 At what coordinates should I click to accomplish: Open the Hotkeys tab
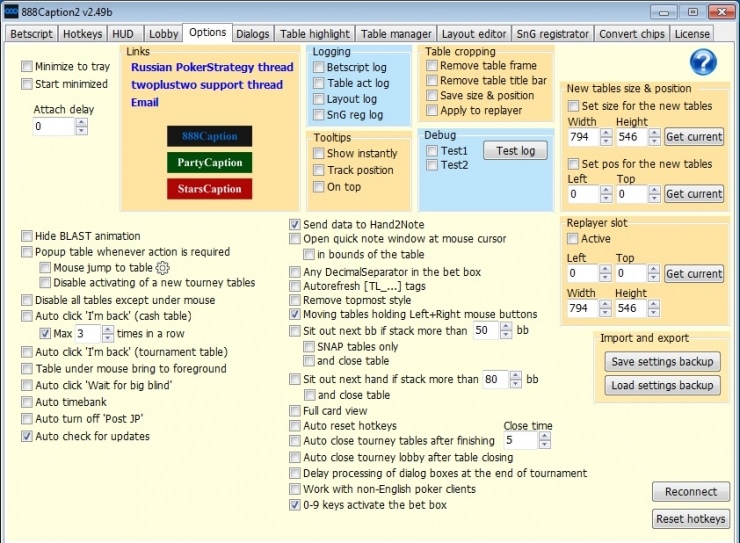click(x=83, y=34)
